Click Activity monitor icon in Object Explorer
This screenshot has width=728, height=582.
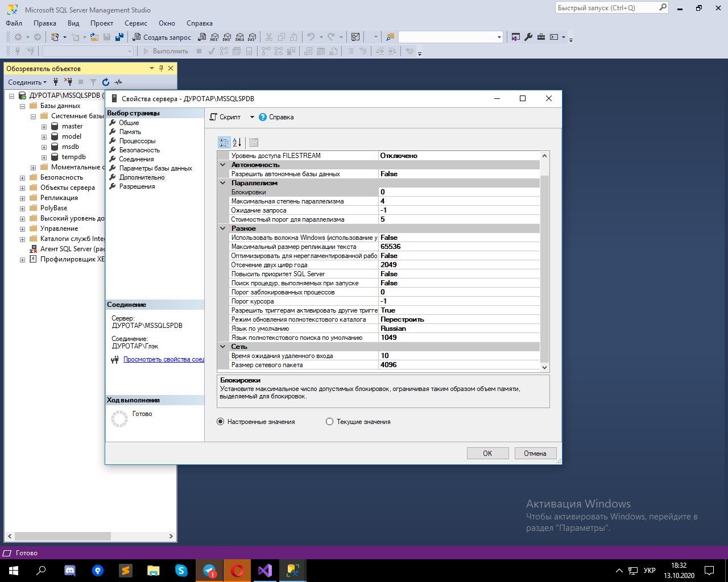pos(118,82)
